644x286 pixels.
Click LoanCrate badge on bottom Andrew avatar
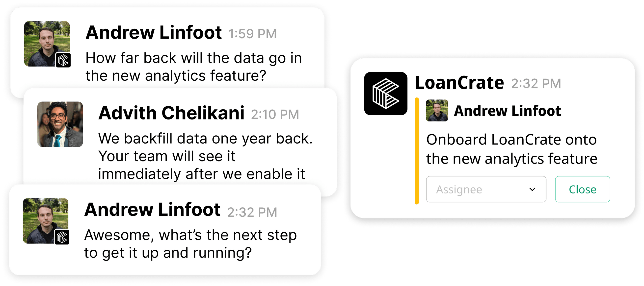pyautogui.click(x=62, y=237)
